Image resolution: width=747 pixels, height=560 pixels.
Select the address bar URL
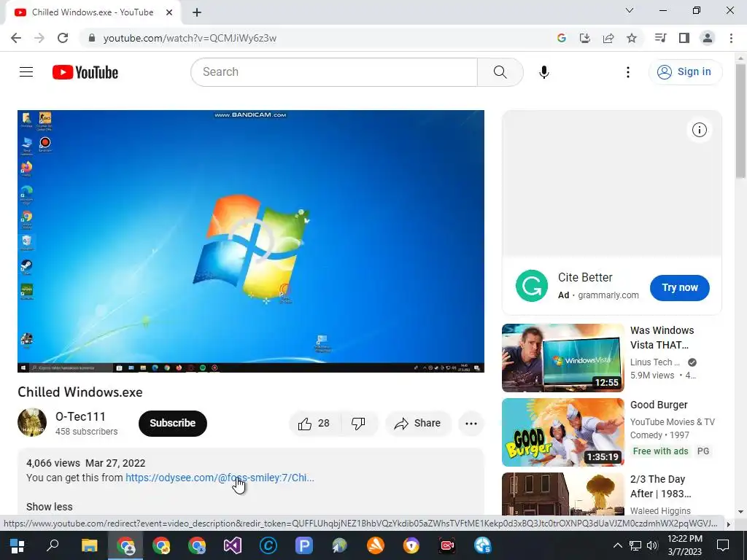(190, 38)
